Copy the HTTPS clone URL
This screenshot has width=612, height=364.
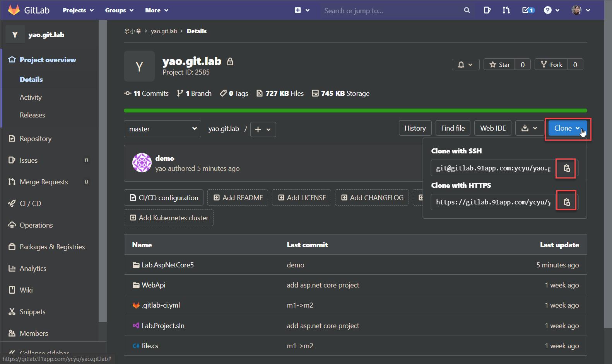click(x=567, y=202)
